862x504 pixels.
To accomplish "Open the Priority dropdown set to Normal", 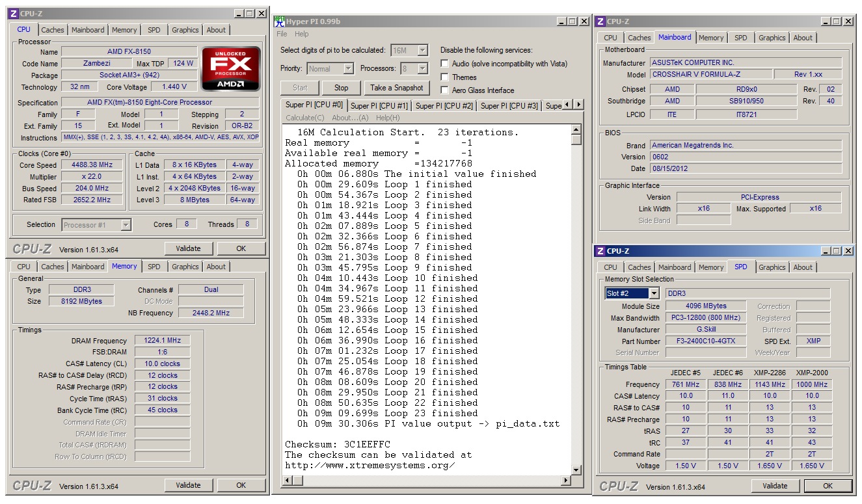I will tap(348, 68).
